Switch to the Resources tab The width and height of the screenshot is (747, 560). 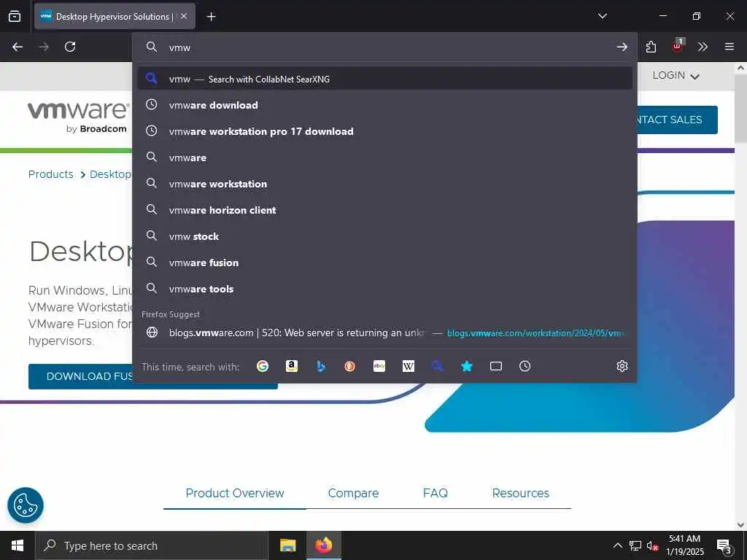click(x=520, y=494)
